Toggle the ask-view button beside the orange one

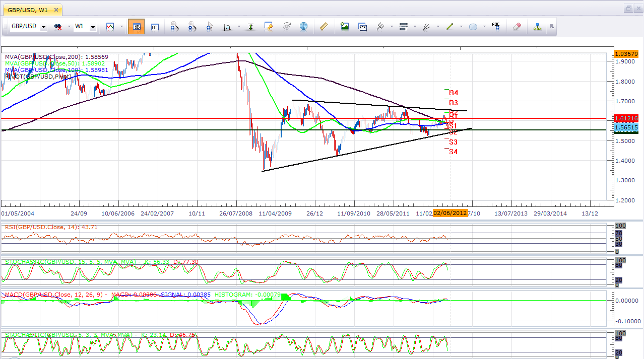[x=154, y=27]
